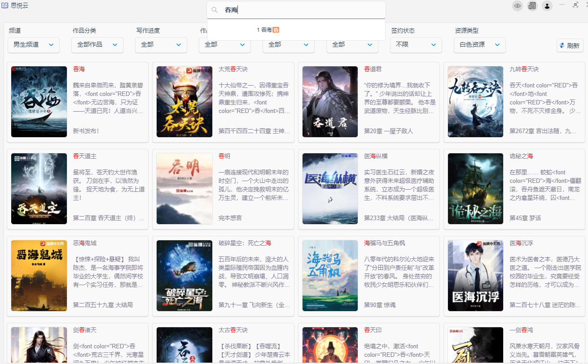The image size is (588, 364).
Task: Click into the search field containing 吞海
Action: point(296,10)
